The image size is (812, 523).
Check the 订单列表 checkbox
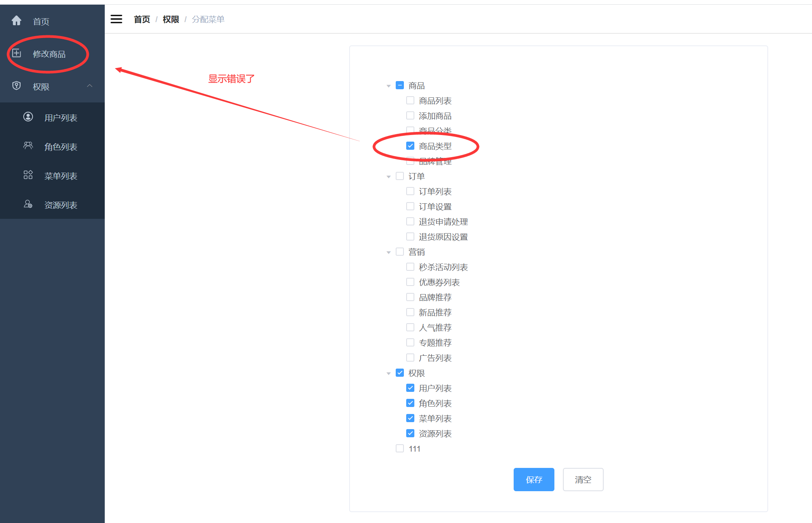click(x=410, y=191)
